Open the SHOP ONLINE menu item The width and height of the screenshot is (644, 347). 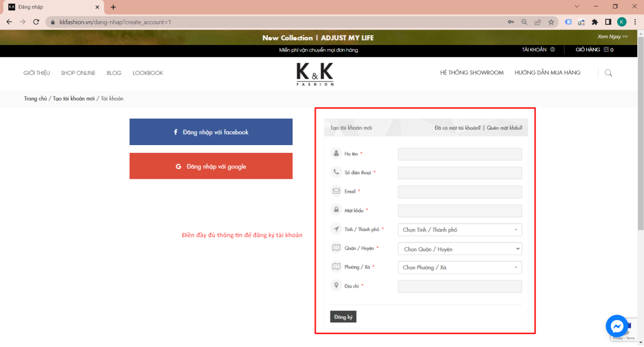(78, 73)
